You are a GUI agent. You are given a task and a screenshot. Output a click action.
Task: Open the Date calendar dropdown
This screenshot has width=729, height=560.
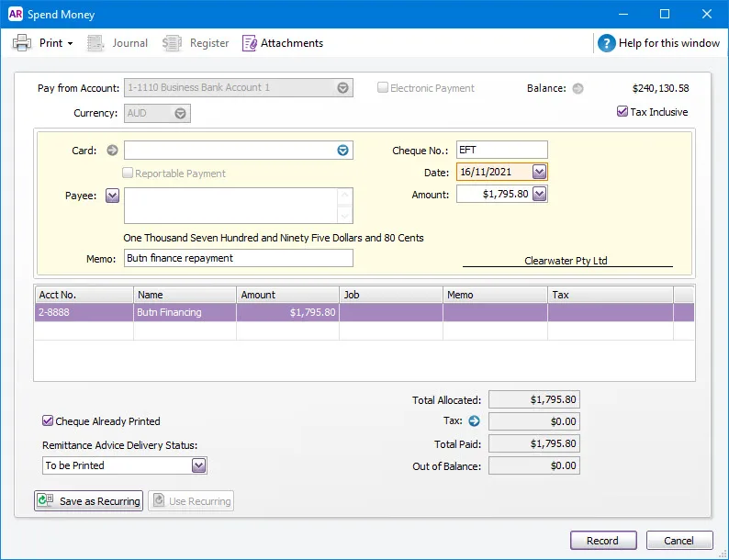click(539, 172)
